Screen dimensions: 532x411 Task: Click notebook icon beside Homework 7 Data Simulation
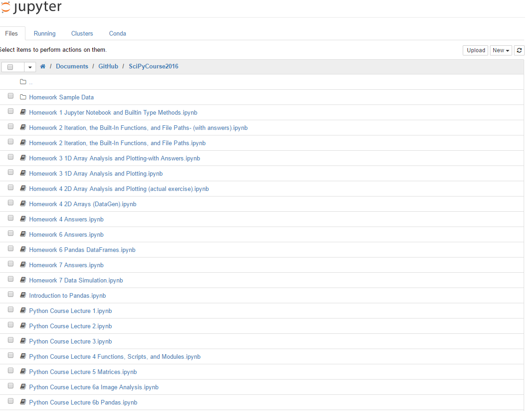(23, 280)
